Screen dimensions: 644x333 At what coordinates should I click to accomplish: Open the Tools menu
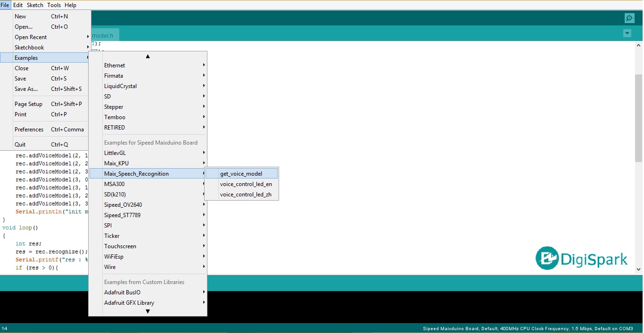(54, 5)
